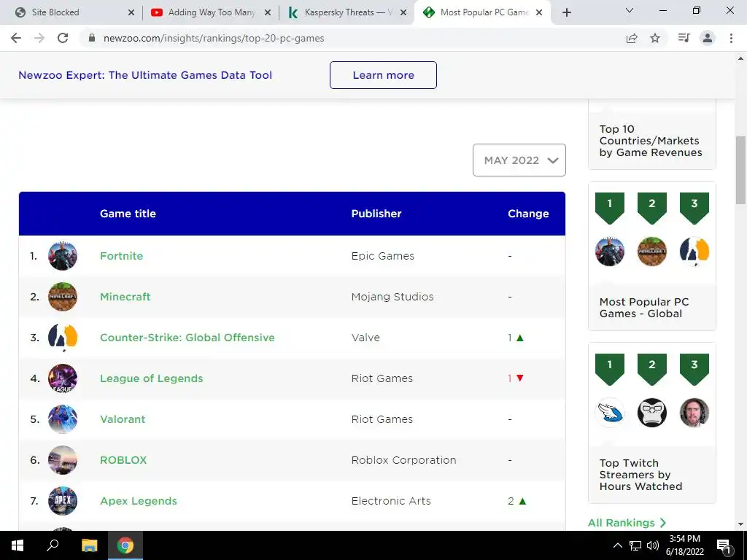The height and width of the screenshot is (560, 747).
Task: Click the Publisher column header
Action: (x=376, y=214)
